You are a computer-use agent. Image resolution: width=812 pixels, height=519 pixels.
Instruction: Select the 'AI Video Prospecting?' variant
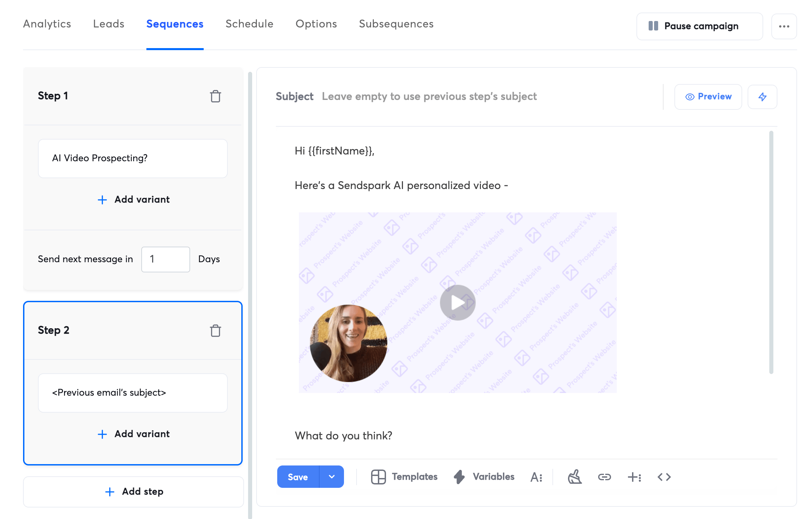point(133,158)
